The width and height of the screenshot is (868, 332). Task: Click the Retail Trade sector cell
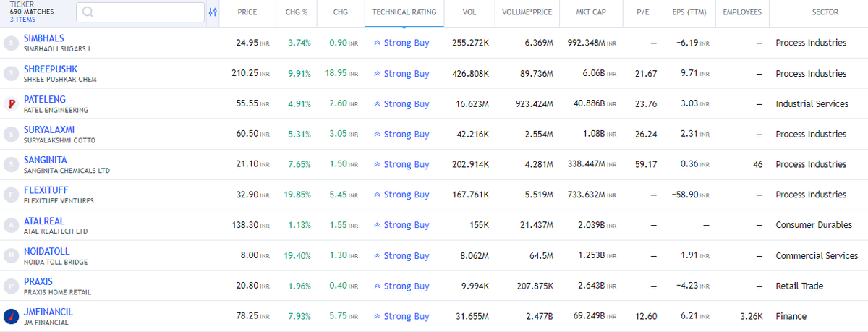pos(799,286)
